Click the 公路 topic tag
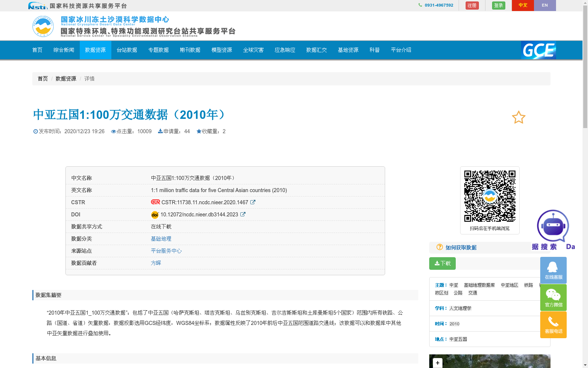The height and width of the screenshot is (368, 588). [458, 293]
